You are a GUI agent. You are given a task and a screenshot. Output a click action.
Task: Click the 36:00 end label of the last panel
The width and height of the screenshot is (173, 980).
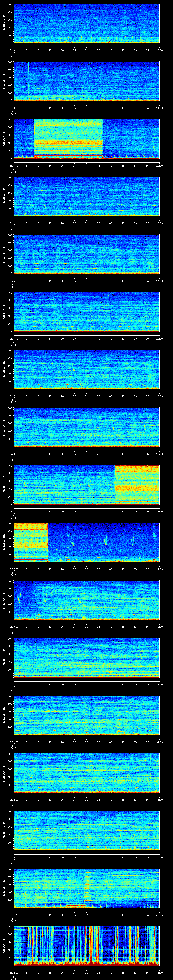coord(159,972)
